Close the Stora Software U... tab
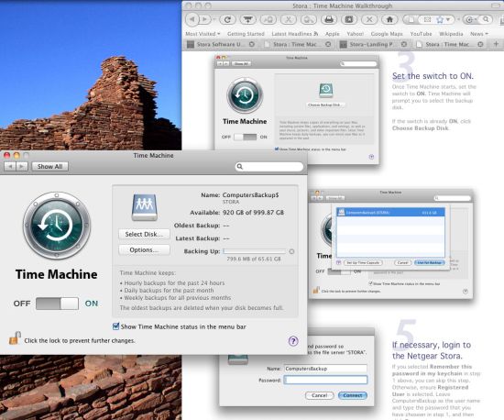Screen dimensions: 504x420 click(x=252, y=44)
